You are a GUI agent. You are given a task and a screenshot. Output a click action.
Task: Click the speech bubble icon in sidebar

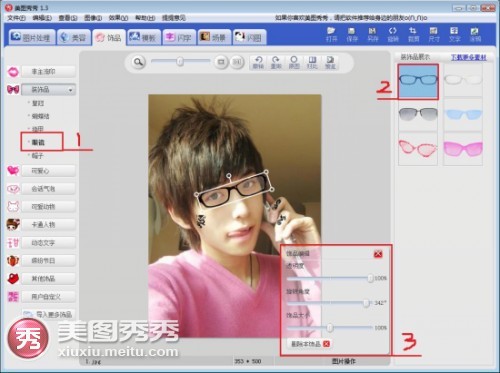(x=13, y=189)
